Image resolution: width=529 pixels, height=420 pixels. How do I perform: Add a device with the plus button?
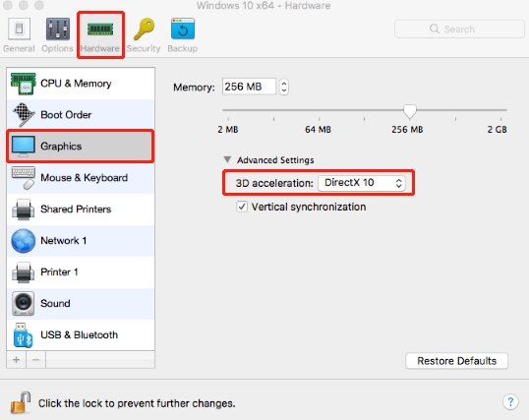coord(16,360)
